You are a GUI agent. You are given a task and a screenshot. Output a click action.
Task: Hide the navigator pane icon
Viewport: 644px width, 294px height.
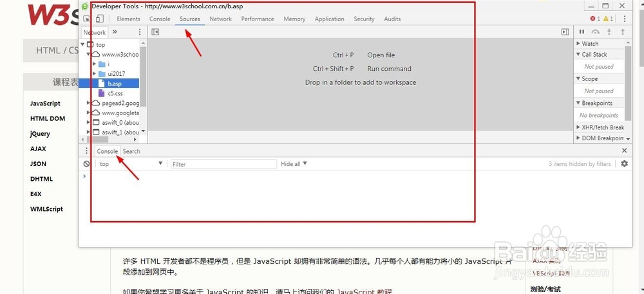pyautogui.click(x=155, y=32)
